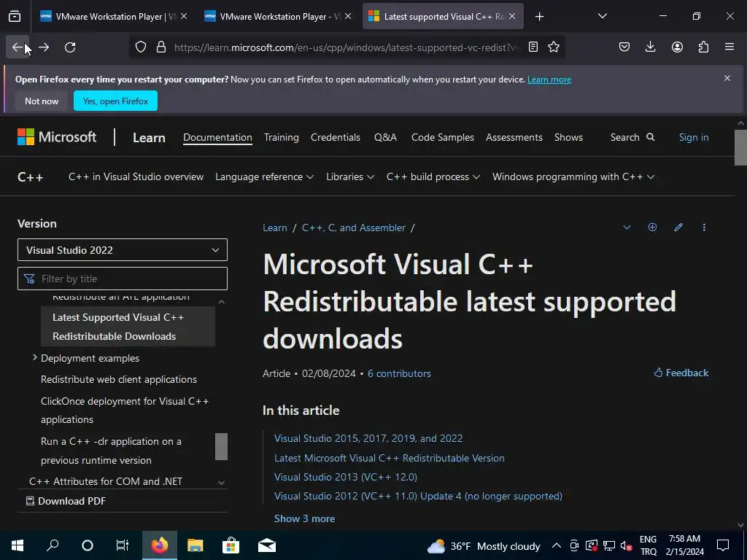Open Mail app from taskbar
This screenshot has height=560, width=747.
click(267, 545)
